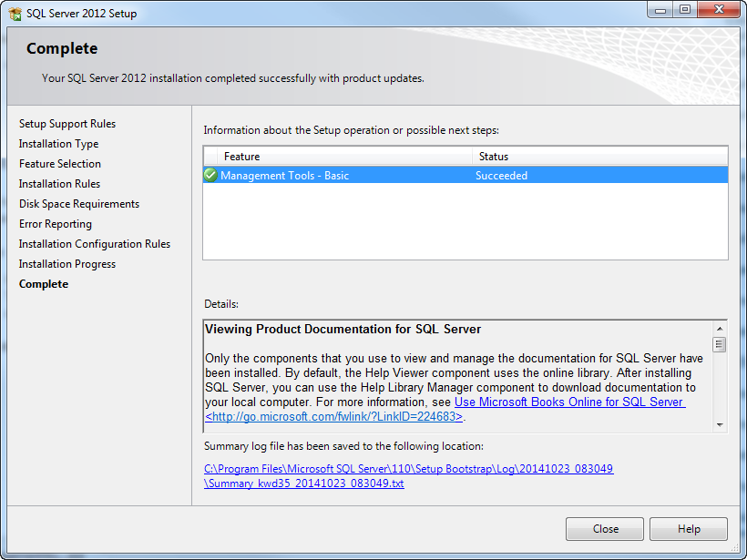Open the Setup Bootstrap log path link
Screen dimensions: 747x560
409,469
